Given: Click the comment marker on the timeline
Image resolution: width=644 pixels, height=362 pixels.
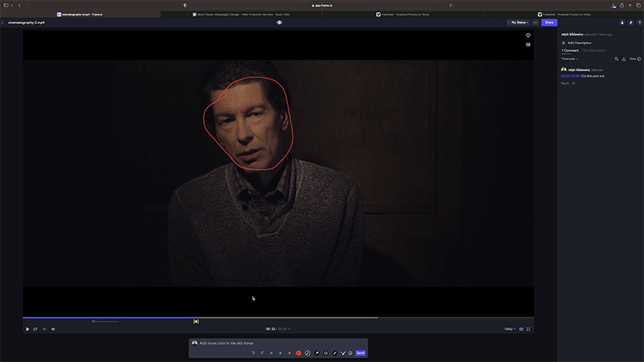Looking at the screenshot, I should tap(196, 322).
